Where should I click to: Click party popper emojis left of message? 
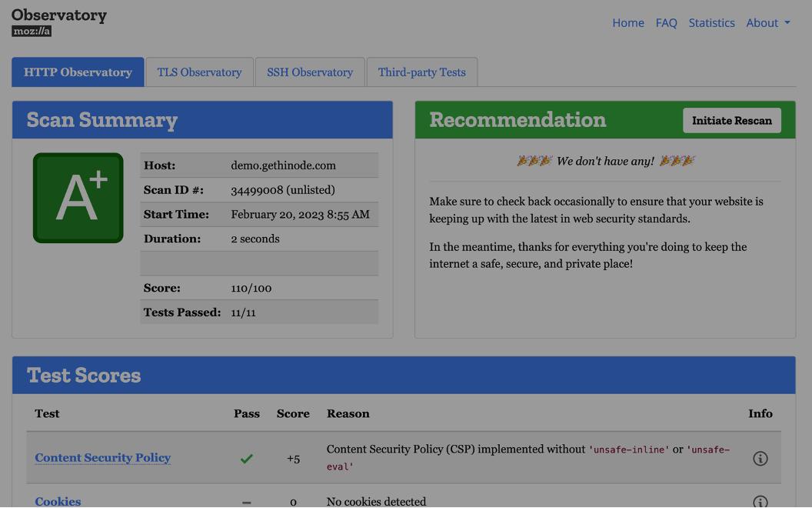point(534,161)
